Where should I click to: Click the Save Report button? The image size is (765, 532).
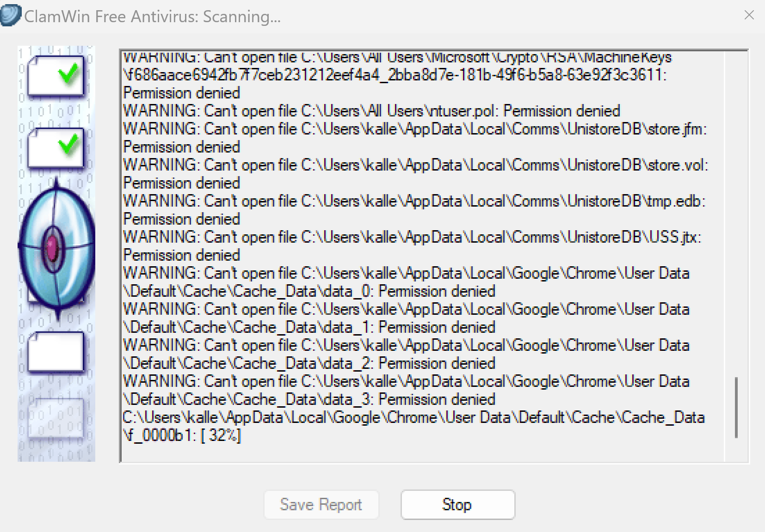(x=321, y=505)
